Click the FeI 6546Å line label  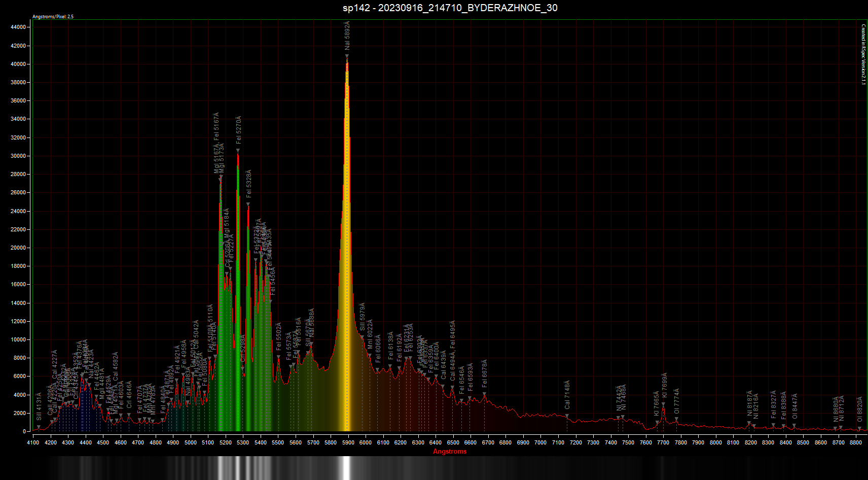462,380
